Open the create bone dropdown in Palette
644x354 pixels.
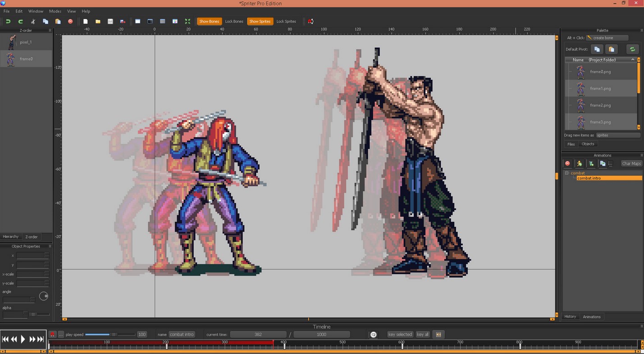pos(607,38)
